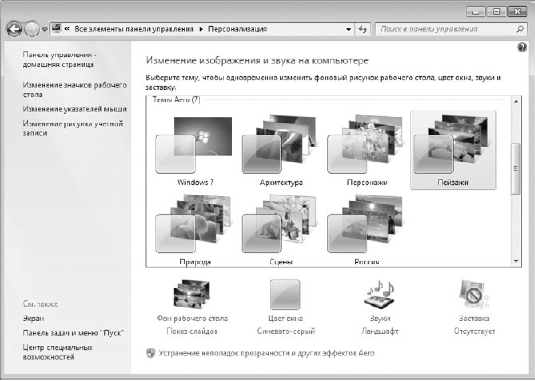Open 'Панель задач и меню "Пуск"' link
Image resolution: width=535 pixels, height=381 pixels.
coord(73,333)
